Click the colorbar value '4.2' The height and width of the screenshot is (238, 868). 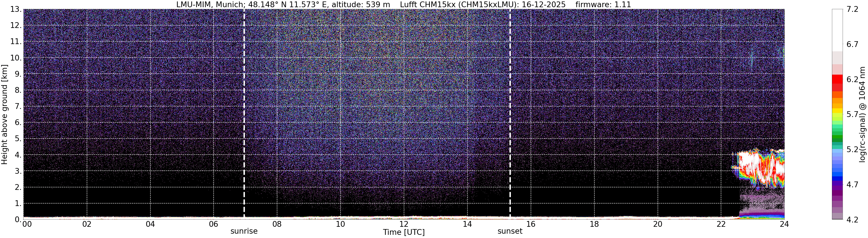point(852,219)
